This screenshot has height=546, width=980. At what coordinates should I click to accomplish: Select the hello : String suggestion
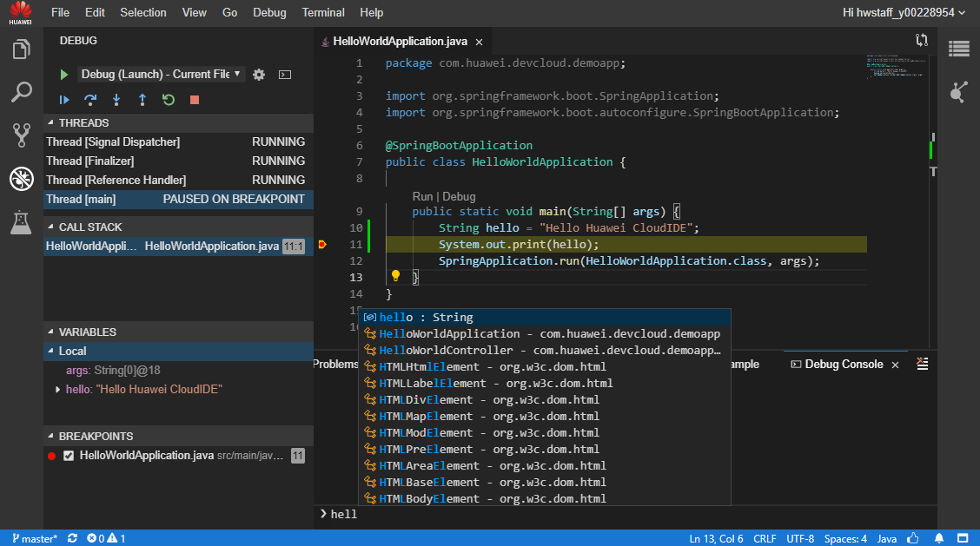(545, 318)
